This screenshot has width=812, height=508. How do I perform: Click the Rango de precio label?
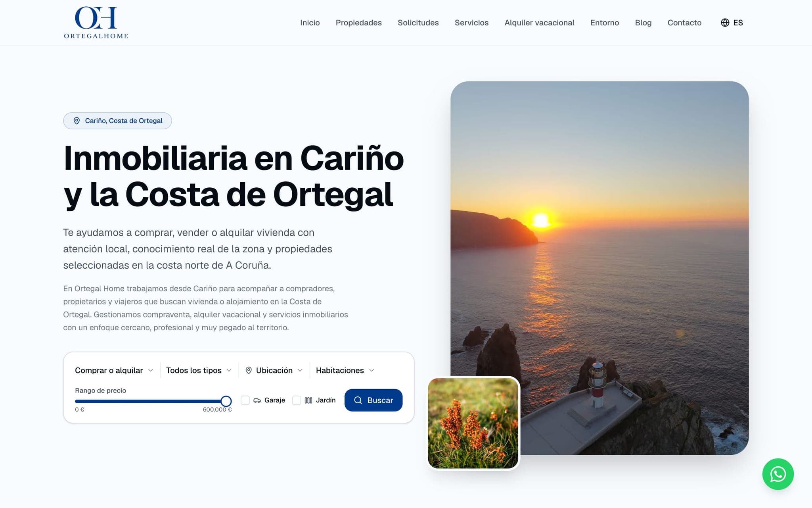pyautogui.click(x=100, y=391)
